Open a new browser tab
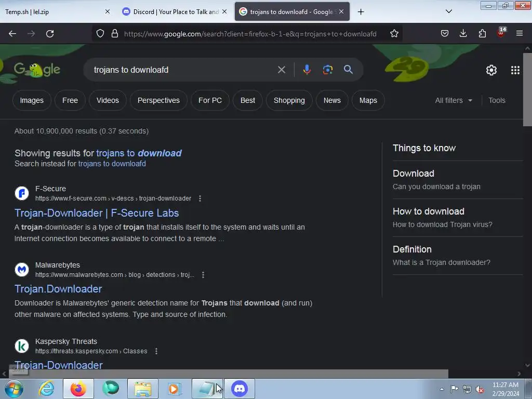 point(361,12)
